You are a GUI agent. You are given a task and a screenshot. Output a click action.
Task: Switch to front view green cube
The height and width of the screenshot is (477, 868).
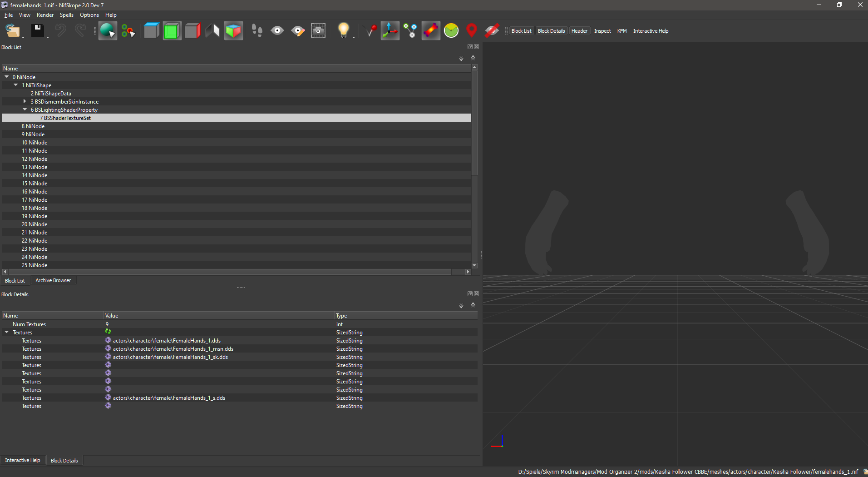tap(172, 31)
